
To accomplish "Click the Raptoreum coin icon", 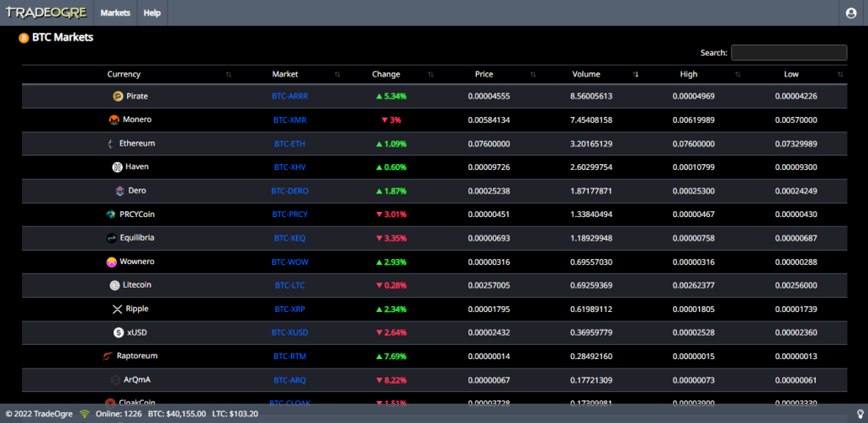I will click(x=108, y=357).
